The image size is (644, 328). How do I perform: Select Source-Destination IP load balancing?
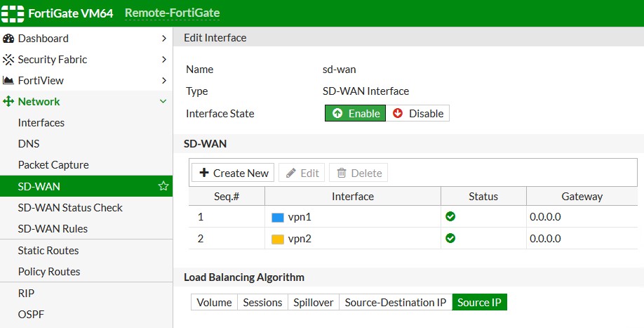coord(396,302)
